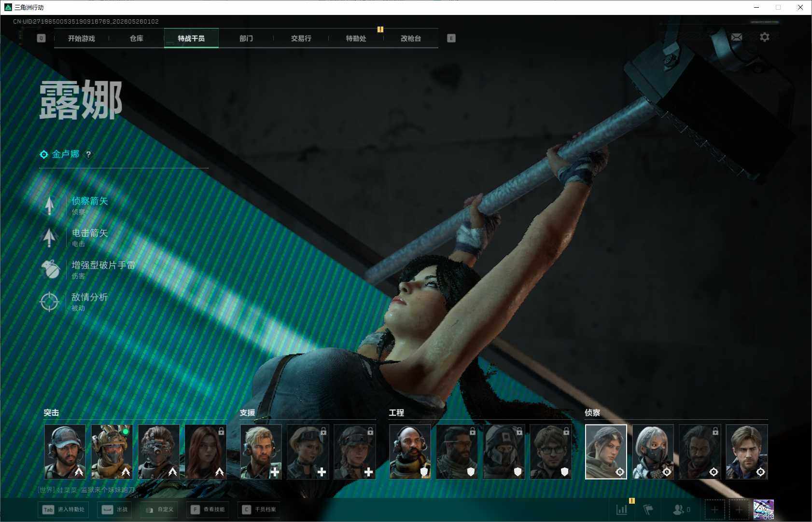Screen dimensions: 812x522
Task: Select the 侦察箭矢 recon arrow skill icon
Action: (49, 205)
